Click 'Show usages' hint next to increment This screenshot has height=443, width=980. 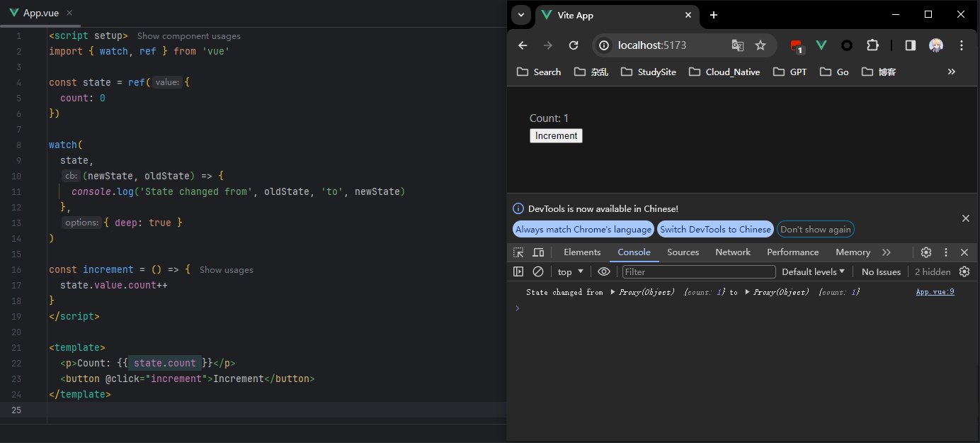pos(226,270)
